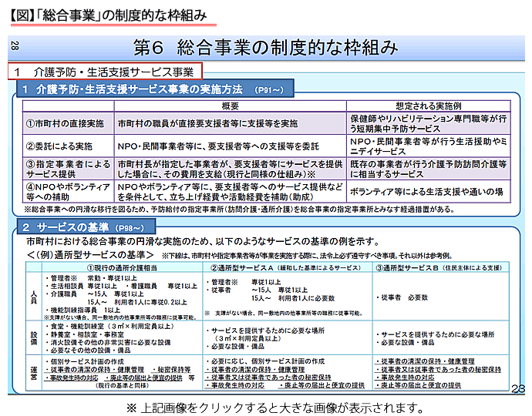Click text 管理者※ 常勤・専従1以上
Viewport: 532px width, 416px height.
pos(91,278)
